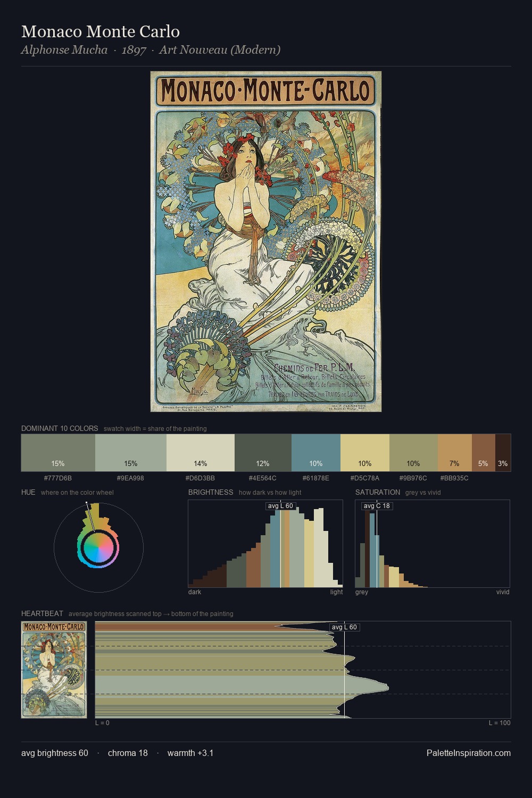The image size is (532, 798).
Task: Click the hue color wheel
Action: coord(98,547)
